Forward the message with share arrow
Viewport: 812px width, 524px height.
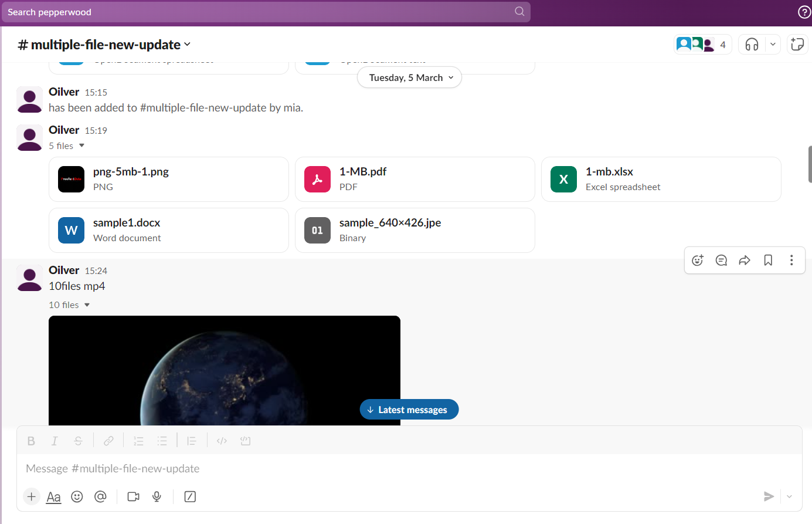click(745, 261)
